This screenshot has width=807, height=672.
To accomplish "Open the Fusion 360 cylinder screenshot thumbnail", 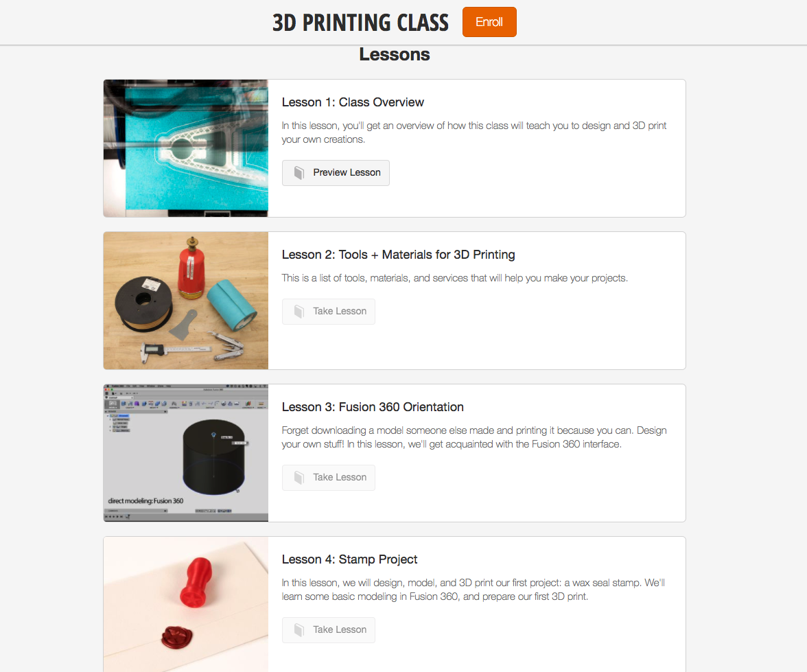I will coord(186,453).
